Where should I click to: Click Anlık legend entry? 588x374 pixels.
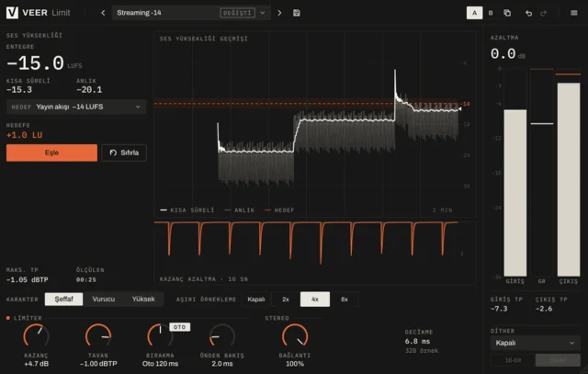(239, 210)
